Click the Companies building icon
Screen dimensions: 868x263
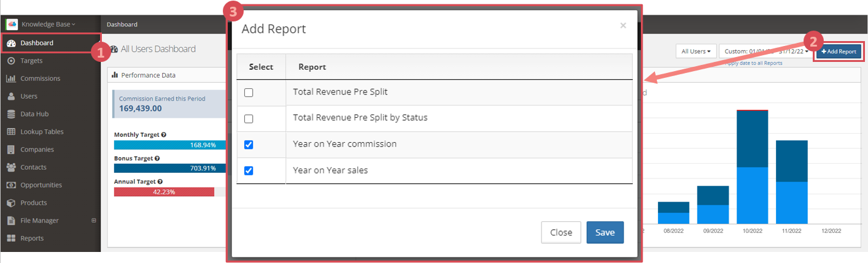[x=11, y=150]
